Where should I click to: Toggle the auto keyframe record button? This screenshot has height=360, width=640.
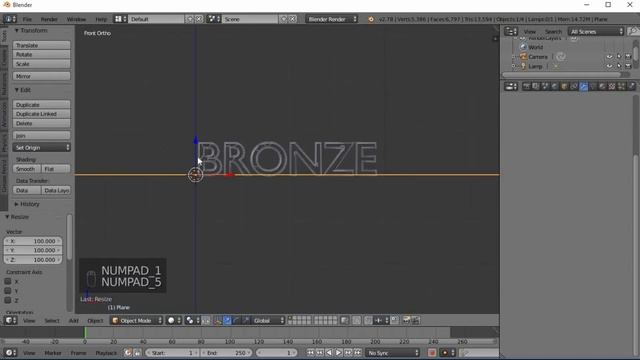pos(432,353)
